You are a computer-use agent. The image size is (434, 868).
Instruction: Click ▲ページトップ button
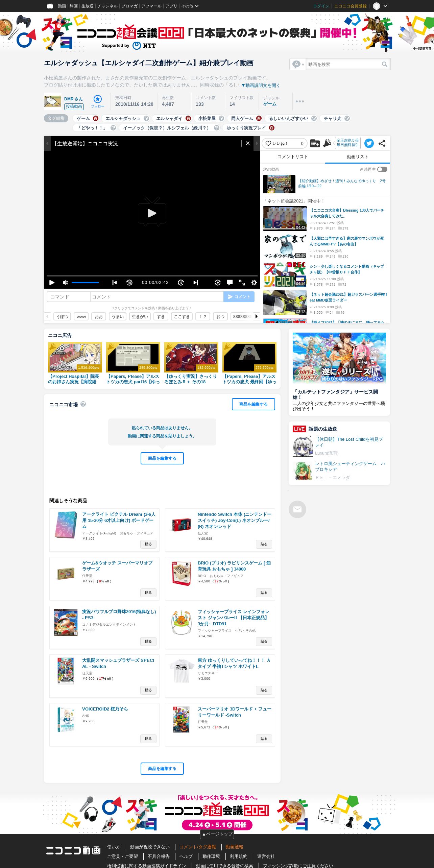(217, 834)
